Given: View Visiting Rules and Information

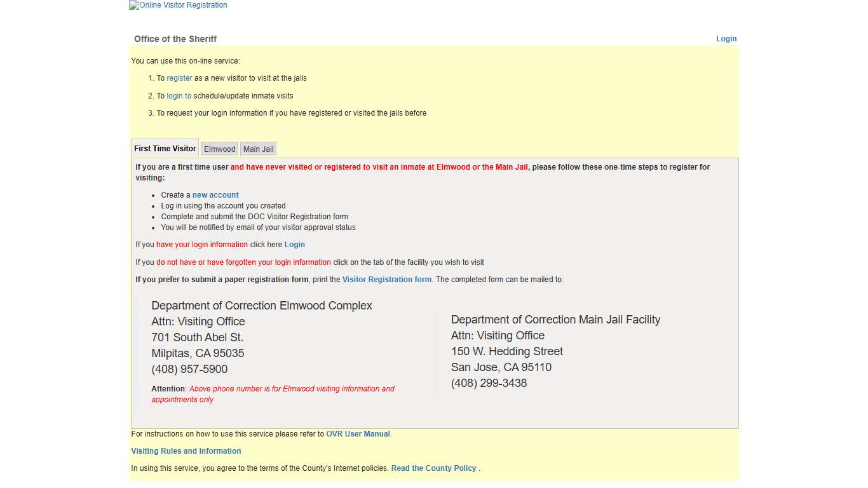Looking at the screenshot, I should tap(186, 451).
